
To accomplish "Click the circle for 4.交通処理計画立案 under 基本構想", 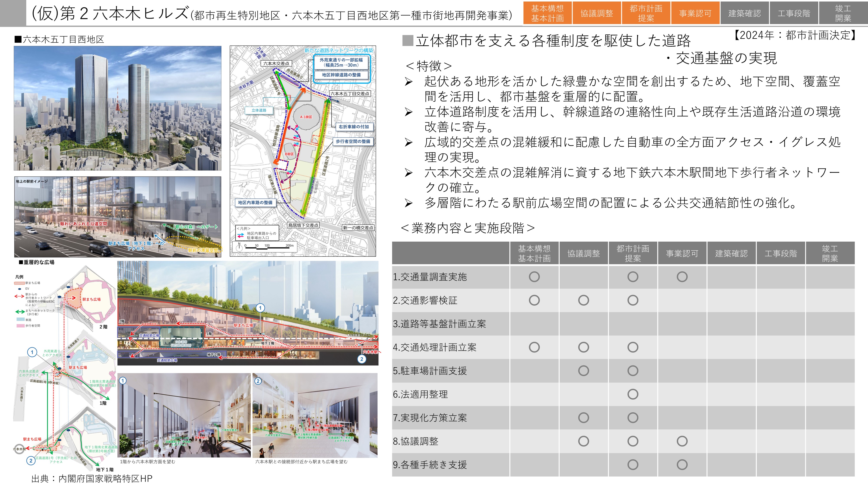I will tap(534, 347).
